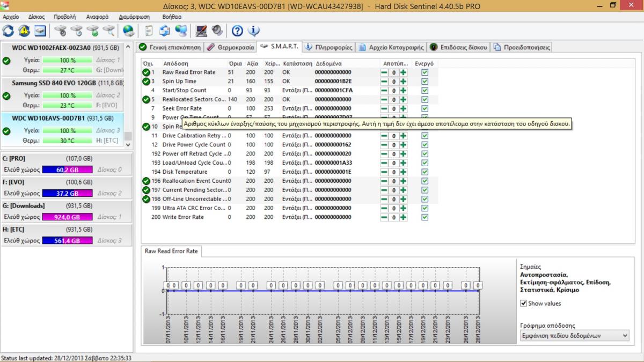The width and height of the screenshot is (644, 362).
Task: Open the Αρχείο Καταγραφής tab
Action: (391, 47)
